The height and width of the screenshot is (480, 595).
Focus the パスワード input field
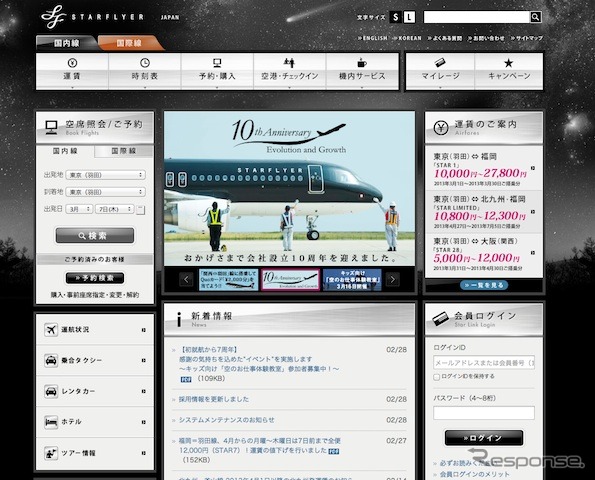pos(484,413)
